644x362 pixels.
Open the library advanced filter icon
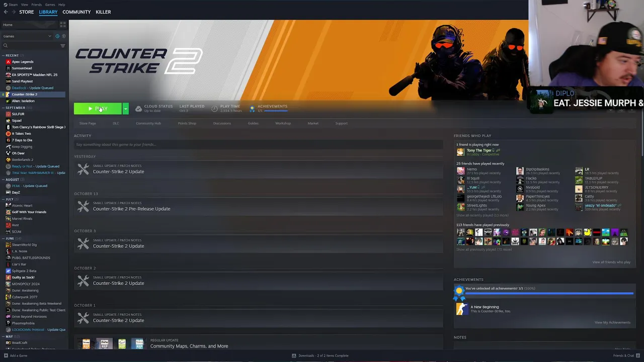(x=63, y=46)
